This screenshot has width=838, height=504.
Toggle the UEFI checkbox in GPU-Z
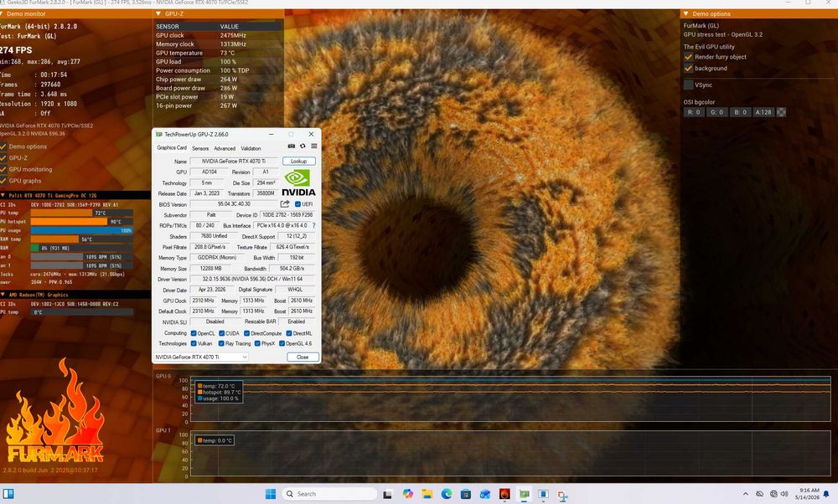[x=297, y=204]
